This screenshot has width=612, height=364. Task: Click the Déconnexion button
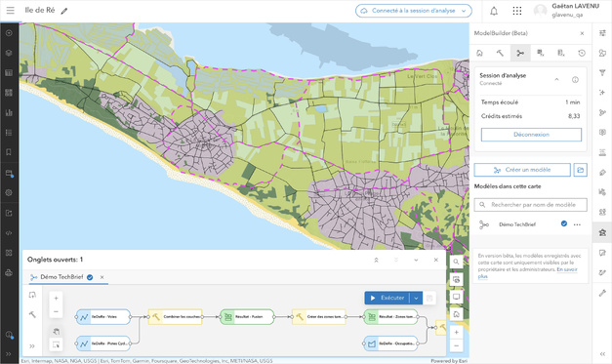(x=531, y=135)
